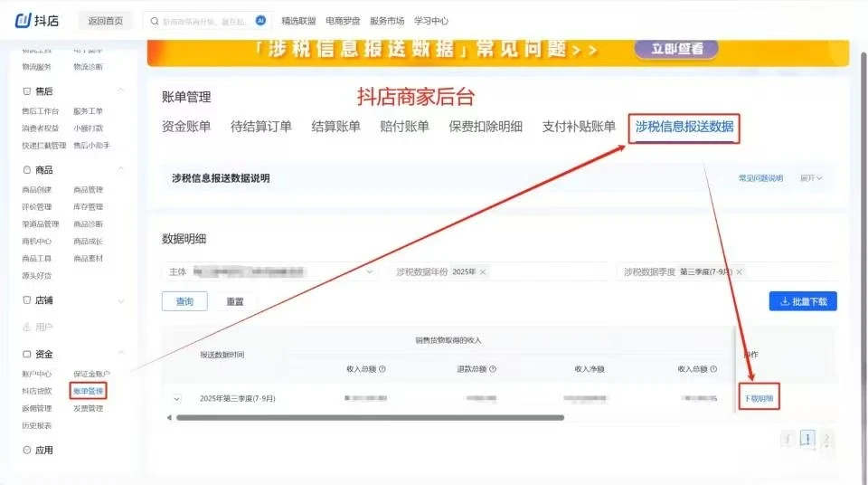Click the 批量下载 button
The height and width of the screenshot is (485, 868).
[802, 301]
